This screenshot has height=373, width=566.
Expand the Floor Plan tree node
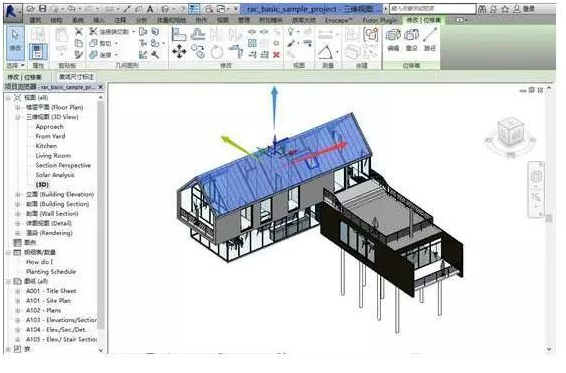click(17, 108)
